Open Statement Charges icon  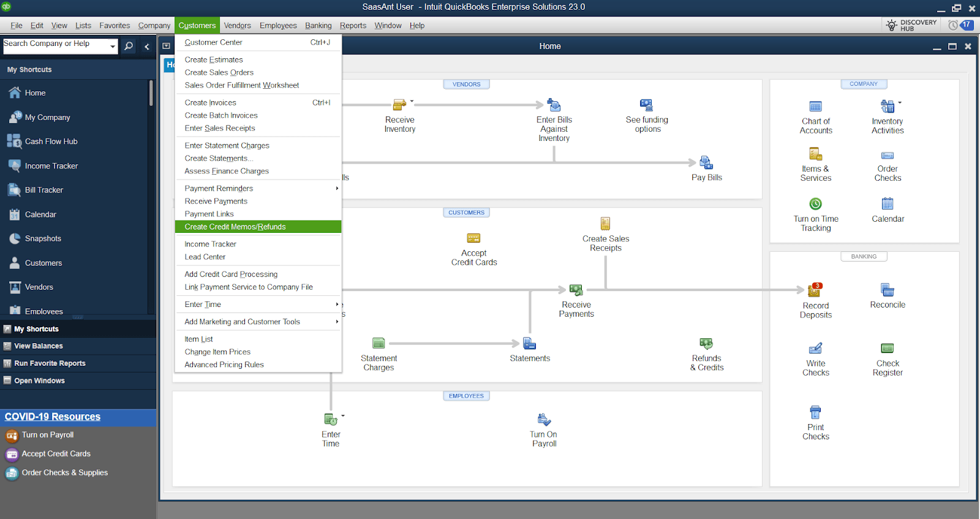tap(379, 343)
